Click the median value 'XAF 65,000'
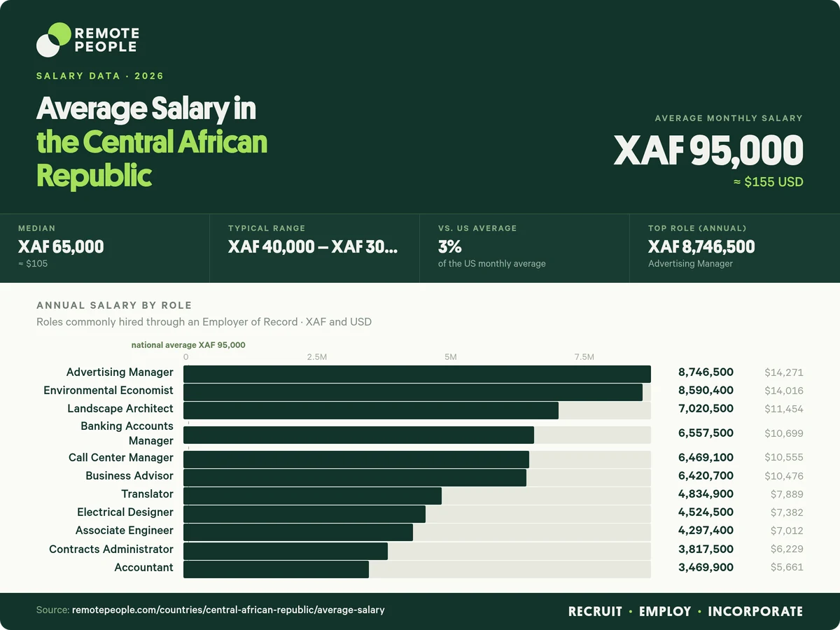Viewport: 840px width, 630px height. click(61, 246)
